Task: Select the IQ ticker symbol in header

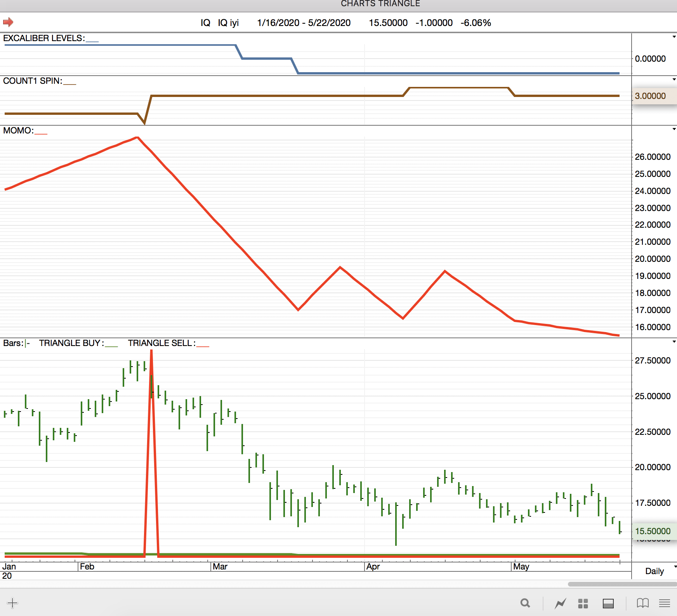Action: click(205, 23)
